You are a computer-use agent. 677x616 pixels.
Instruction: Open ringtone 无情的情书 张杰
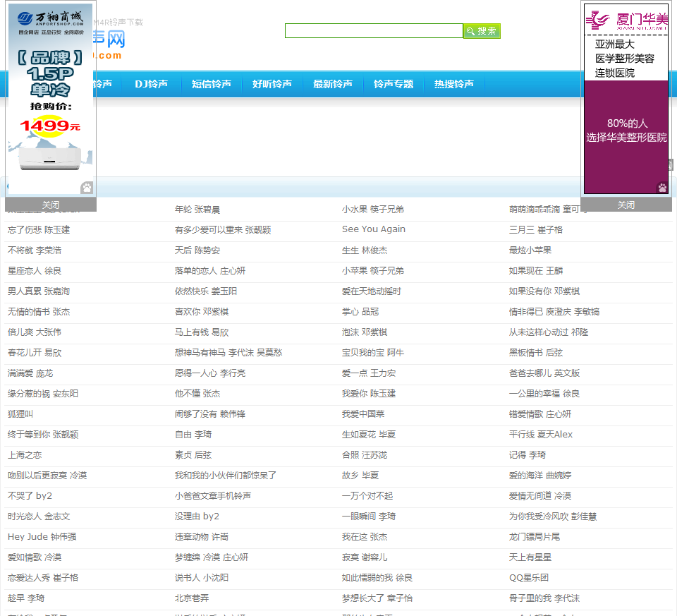pyautogui.click(x=39, y=312)
